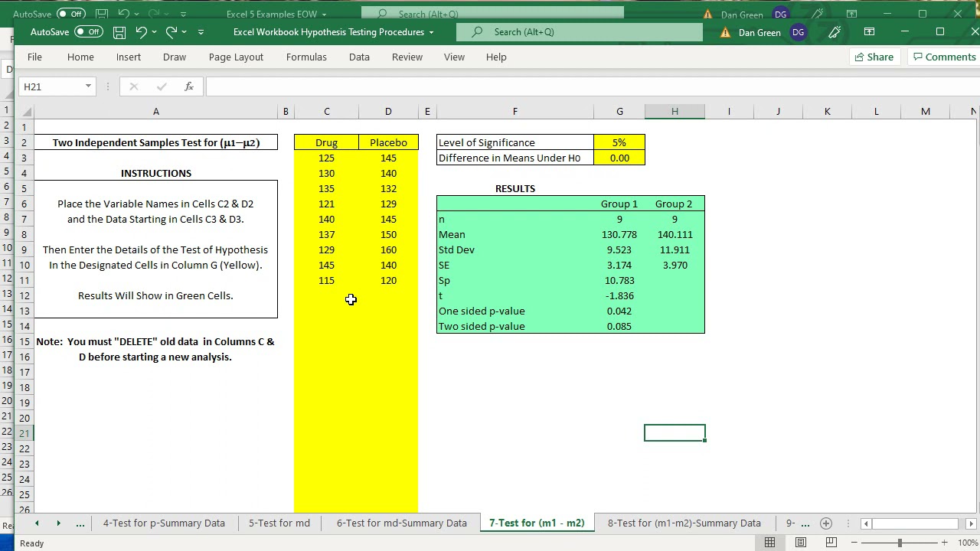Switch to sheet 5-Test for md

coord(279,523)
